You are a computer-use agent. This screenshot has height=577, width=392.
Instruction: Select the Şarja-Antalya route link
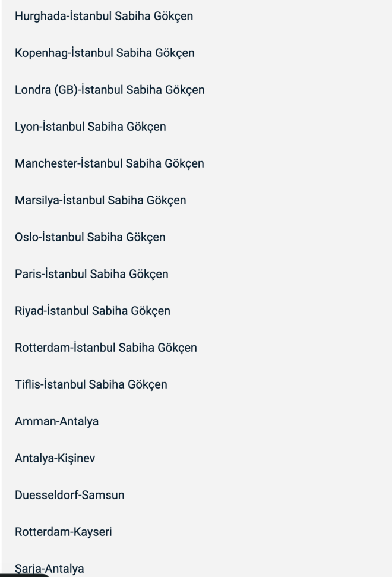(x=49, y=569)
